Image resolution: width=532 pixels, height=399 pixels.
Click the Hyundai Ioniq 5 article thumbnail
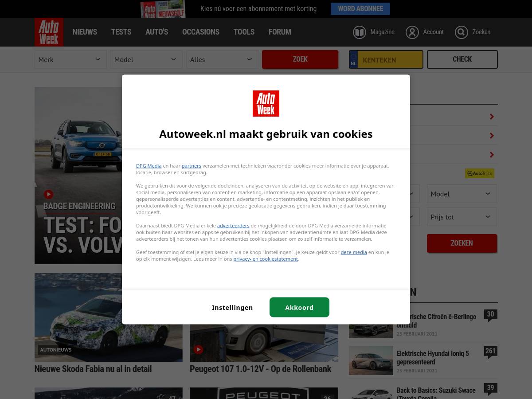371,360
